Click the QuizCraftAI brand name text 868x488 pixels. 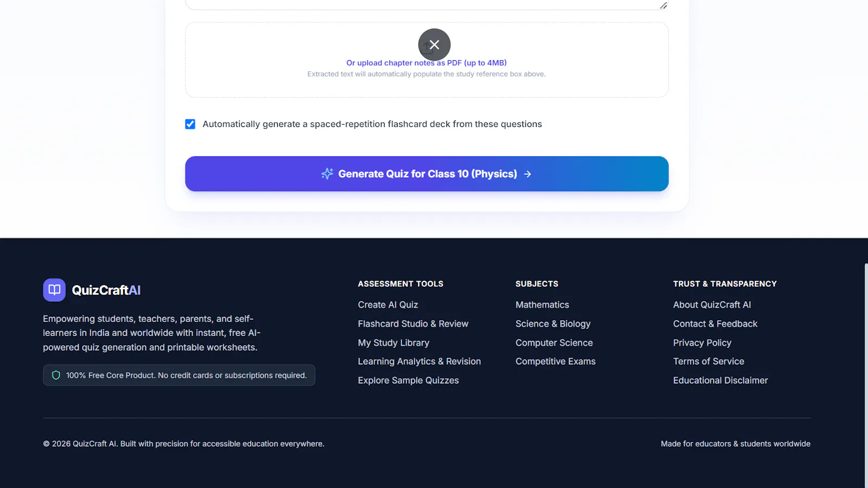click(106, 290)
